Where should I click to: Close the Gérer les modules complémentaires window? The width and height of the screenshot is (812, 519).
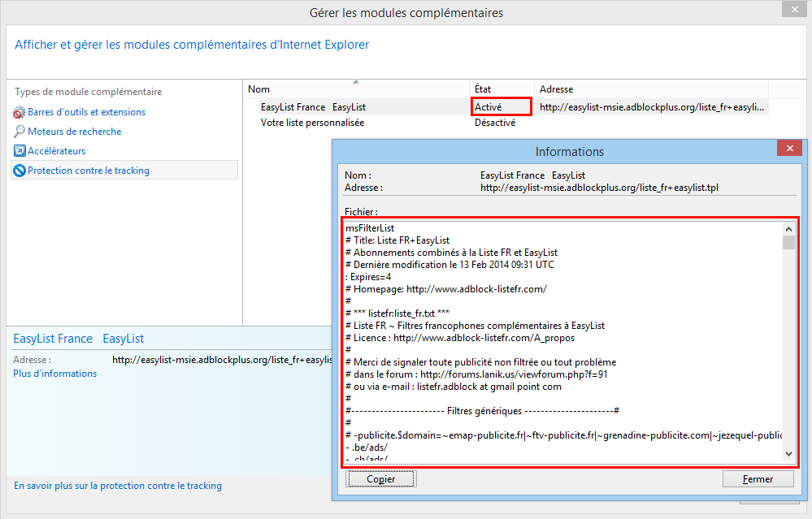tap(795, 9)
